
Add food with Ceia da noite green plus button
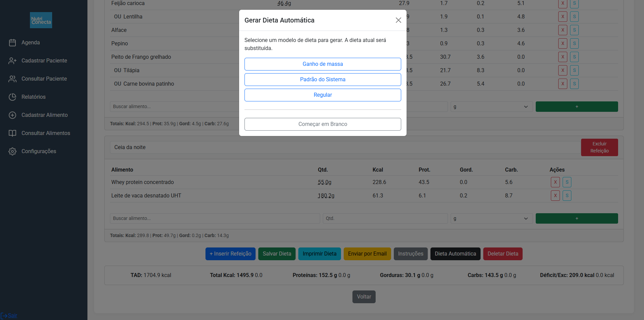(576, 219)
